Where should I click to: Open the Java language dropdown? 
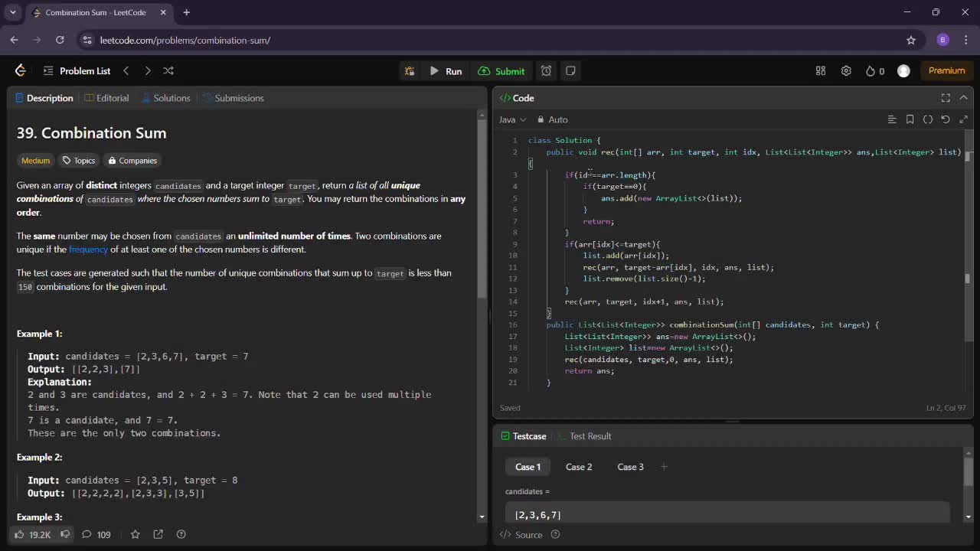pyautogui.click(x=512, y=119)
